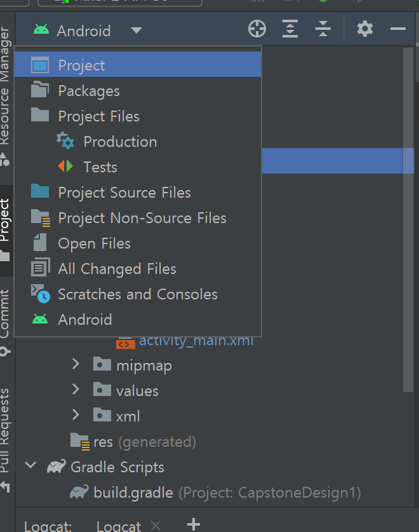Click the Production gear icon in the dropdown
This screenshot has height=532, width=419.
65,141
